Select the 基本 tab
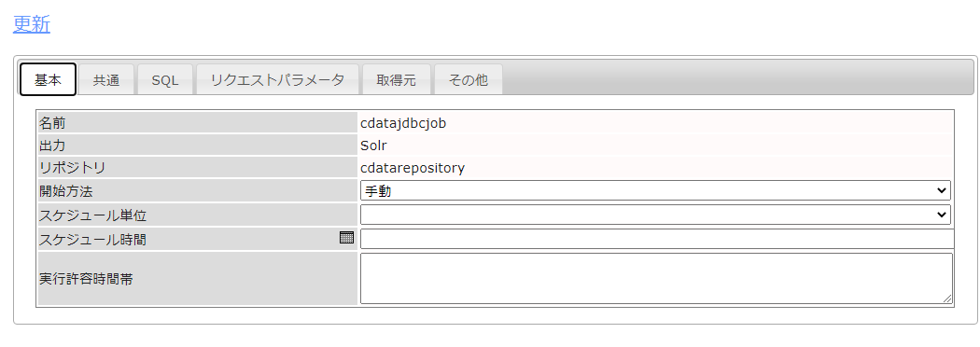Image resolution: width=980 pixels, height=347 pixels. point(49,79)
